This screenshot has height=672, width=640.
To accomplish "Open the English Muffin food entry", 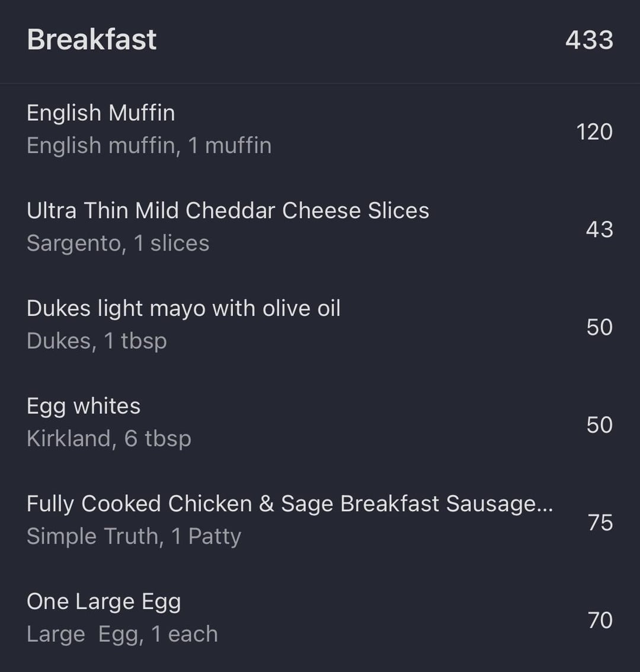I will 101,113.
